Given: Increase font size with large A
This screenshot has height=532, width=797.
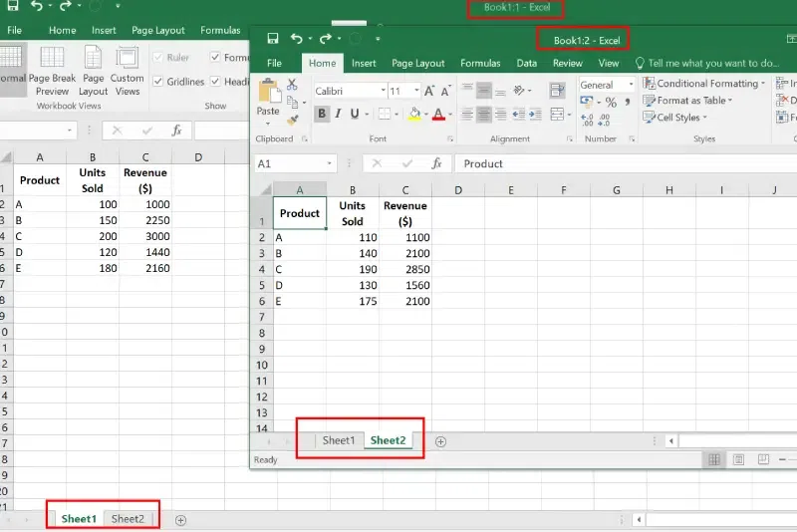Looking at the screenshot, I should coord(429,91).
